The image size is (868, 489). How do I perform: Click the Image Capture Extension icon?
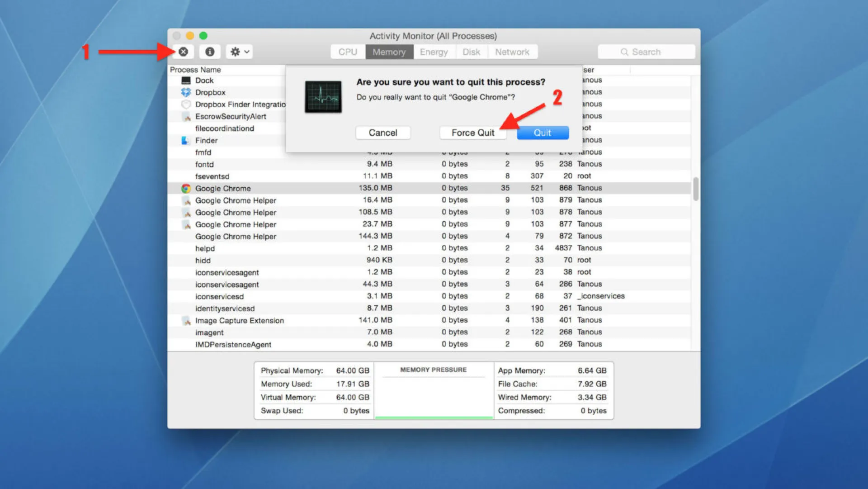[185, 320]
